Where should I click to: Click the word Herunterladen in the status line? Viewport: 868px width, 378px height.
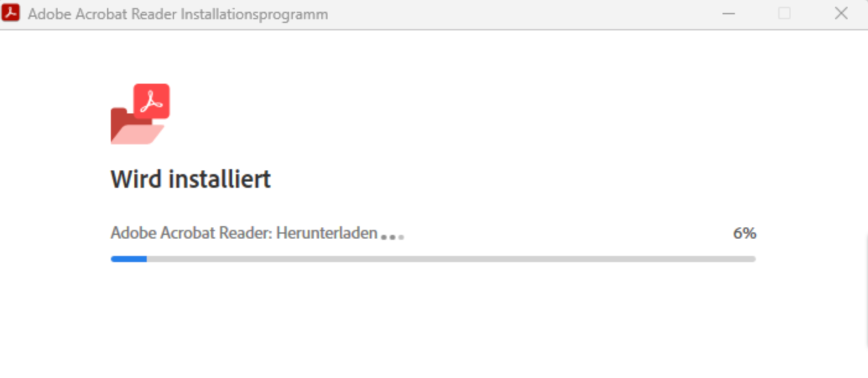(327, 233)
